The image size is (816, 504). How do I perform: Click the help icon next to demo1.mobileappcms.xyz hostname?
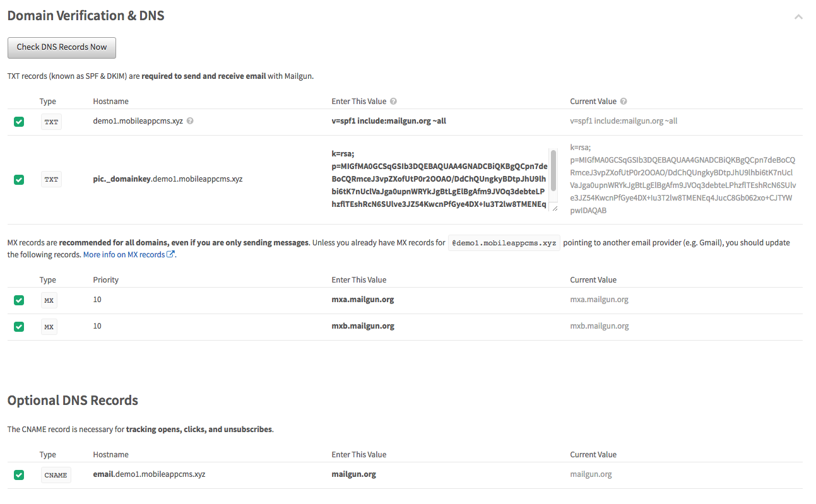[190, 121]
